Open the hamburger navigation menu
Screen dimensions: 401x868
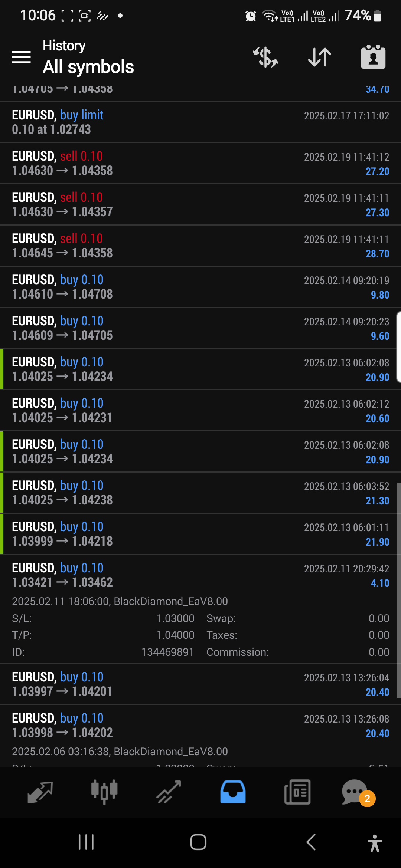pyautogui.click(x=21, y=57)
